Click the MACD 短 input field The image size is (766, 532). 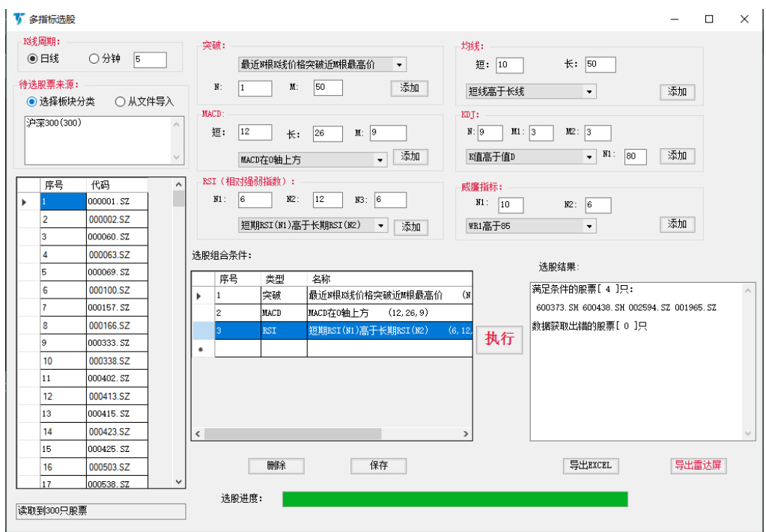point(255,132)
